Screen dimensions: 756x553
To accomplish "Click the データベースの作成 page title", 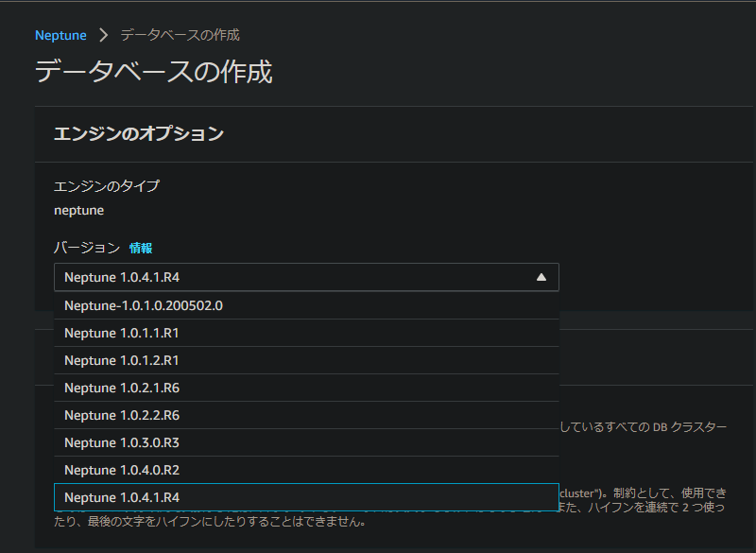I will click(154, 72).
